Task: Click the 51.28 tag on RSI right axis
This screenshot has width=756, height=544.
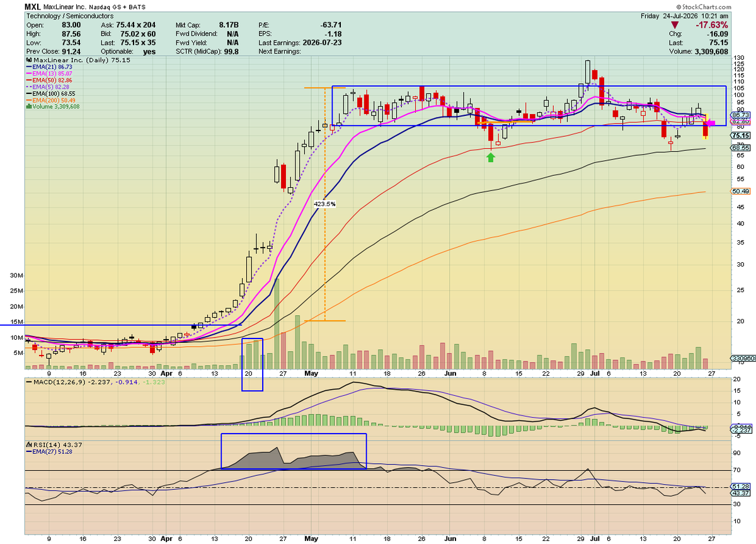Action: coord(740,487)
